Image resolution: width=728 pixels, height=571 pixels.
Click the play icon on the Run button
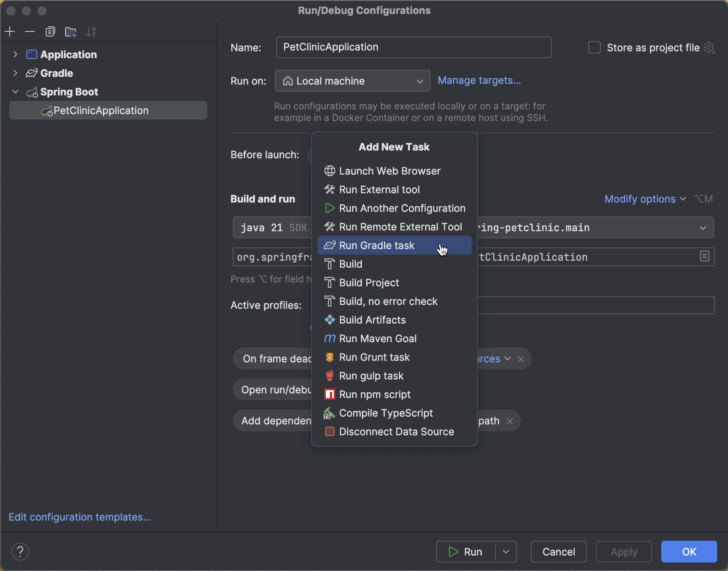coord(453,552)
